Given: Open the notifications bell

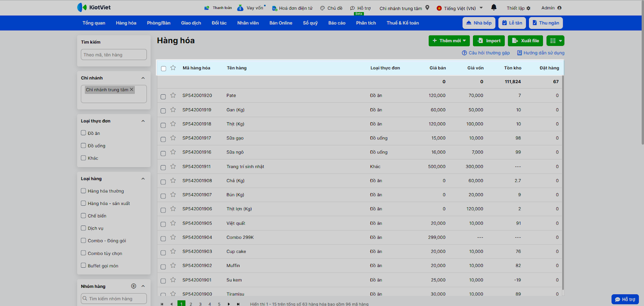Looking at the screenshot, I should tap(494, 7).
